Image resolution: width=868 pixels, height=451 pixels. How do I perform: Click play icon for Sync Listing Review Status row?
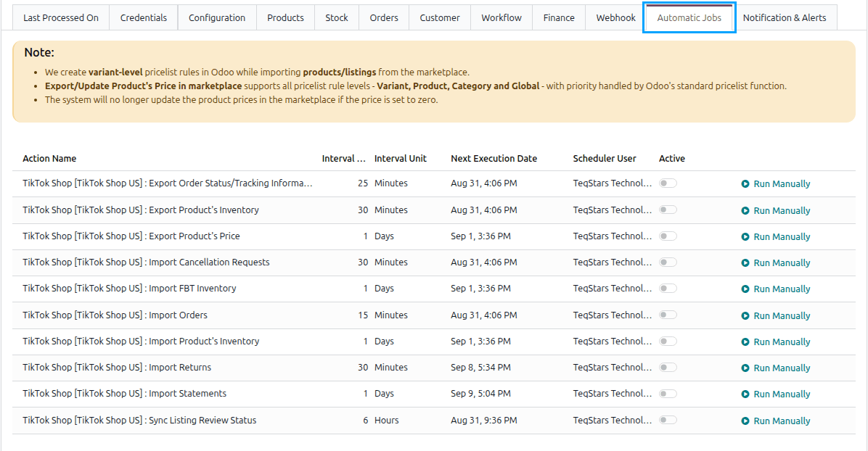745,421
